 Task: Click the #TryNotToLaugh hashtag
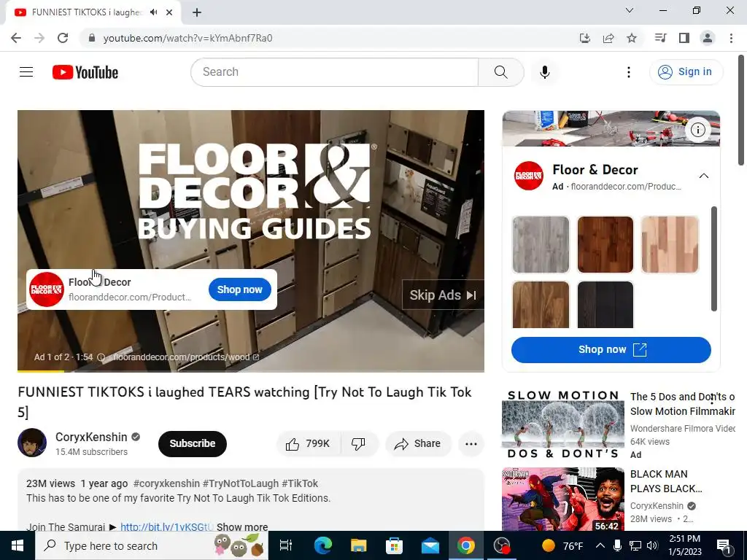pyautogui.click(x=241, y=483)
